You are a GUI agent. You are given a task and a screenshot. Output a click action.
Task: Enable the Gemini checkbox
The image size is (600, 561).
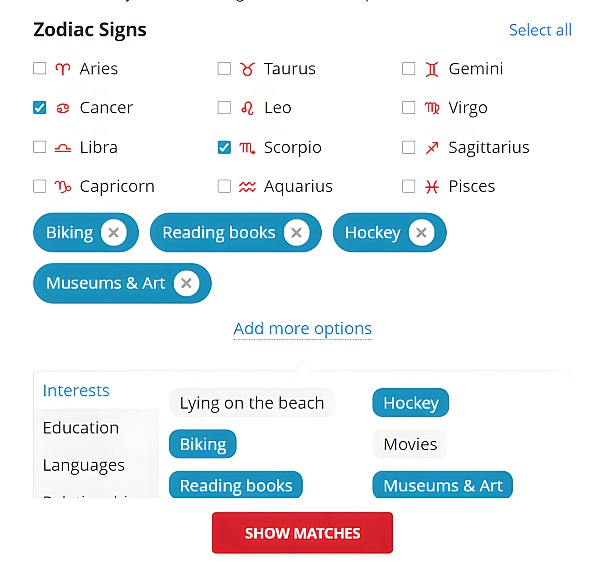(408, 69)
